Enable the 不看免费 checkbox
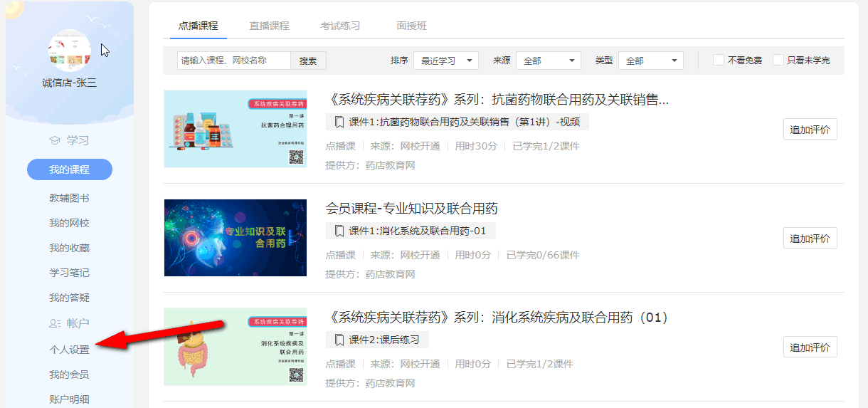Screen dimensions: 868x408 coord(719,61)
